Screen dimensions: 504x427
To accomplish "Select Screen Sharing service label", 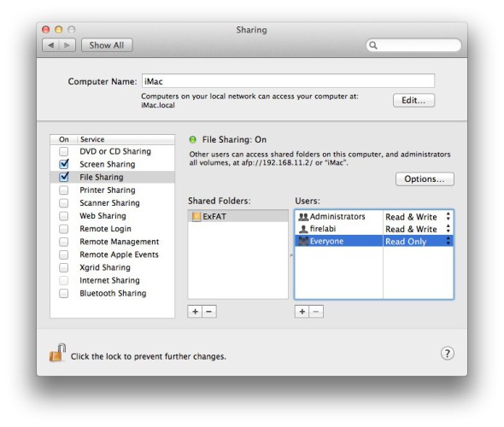I will coord(108,164).
